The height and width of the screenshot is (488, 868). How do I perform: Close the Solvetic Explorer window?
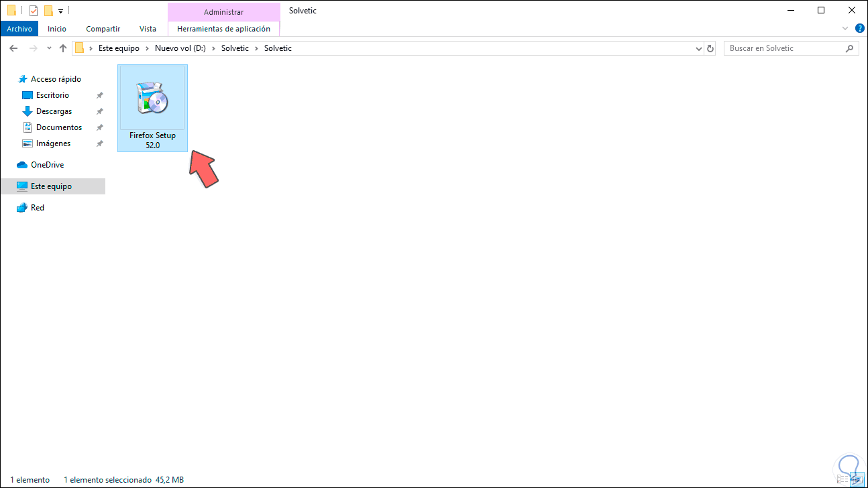tap(852, 10)
